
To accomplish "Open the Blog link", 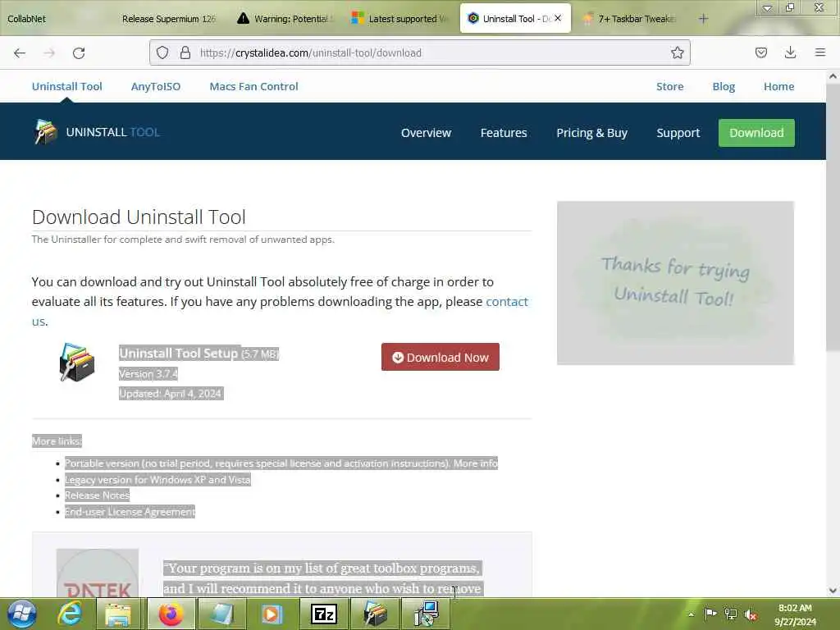I will coord(724,86).
